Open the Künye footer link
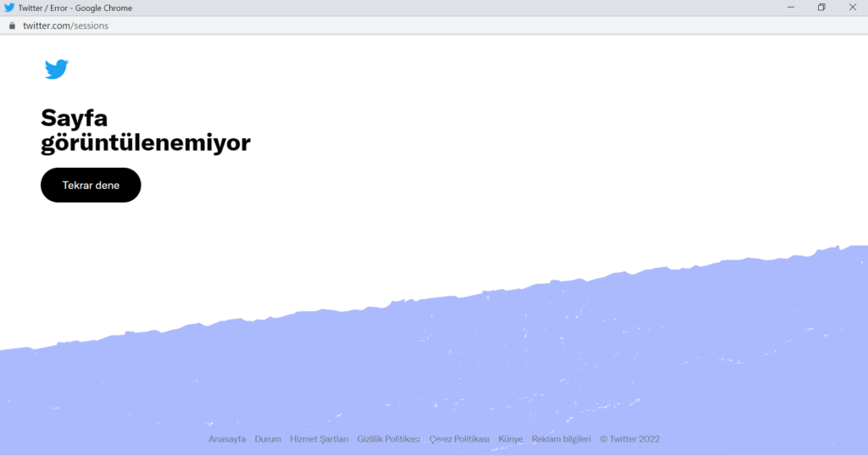 click(x=510, y=439)
